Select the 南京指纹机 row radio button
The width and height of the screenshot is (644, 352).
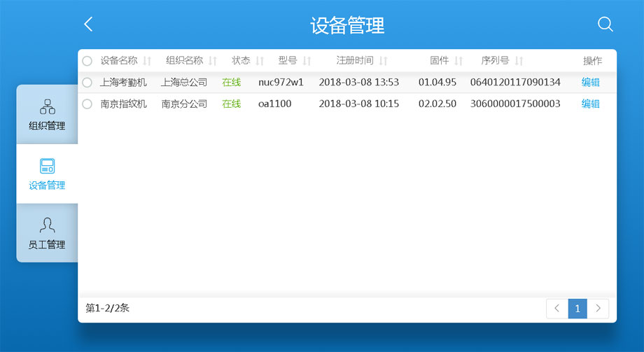[x=87, y=104]
